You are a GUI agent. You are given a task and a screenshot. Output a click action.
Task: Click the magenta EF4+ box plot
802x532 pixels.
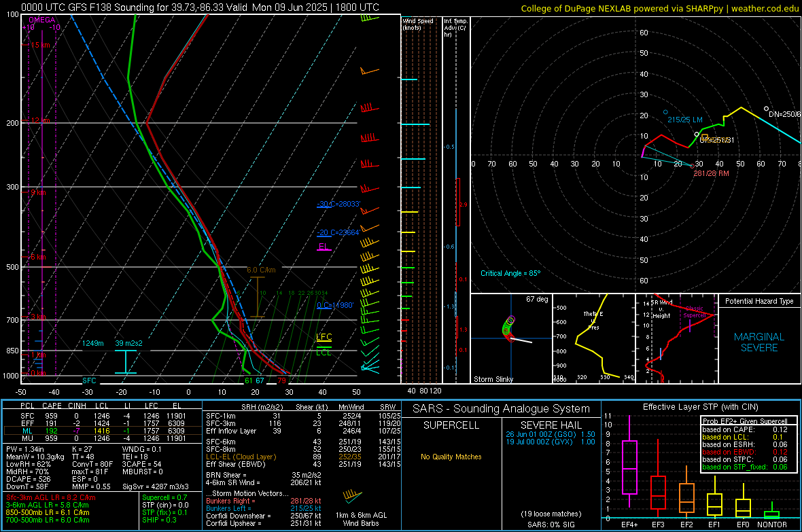pyautogui.click(x=629, y=461)
